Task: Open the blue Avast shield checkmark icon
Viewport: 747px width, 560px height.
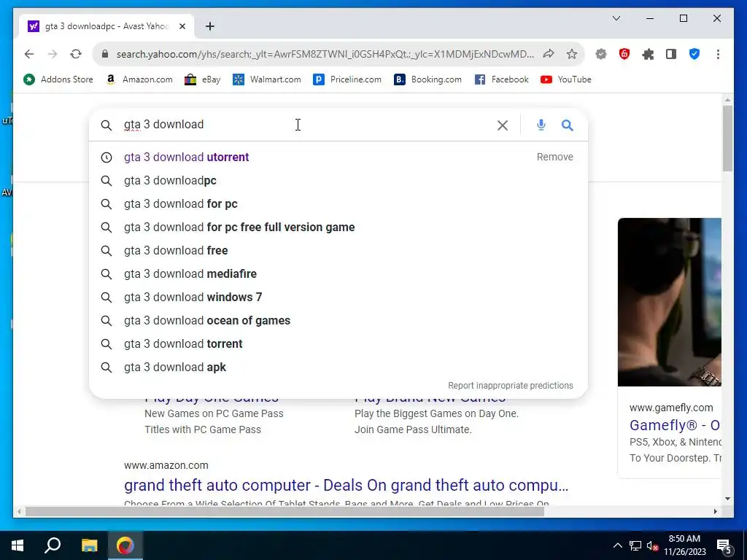Action: pyautogui.click(x=694, y=54)
